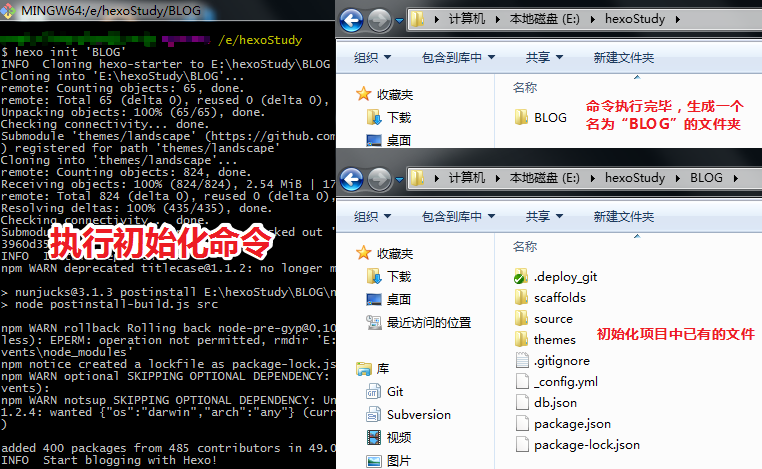Image resolution: width=762 pixels, height=469 pixels.
Task: Open recent pages dropdown in upper Explorer window
Action: [x=399, y=21]
